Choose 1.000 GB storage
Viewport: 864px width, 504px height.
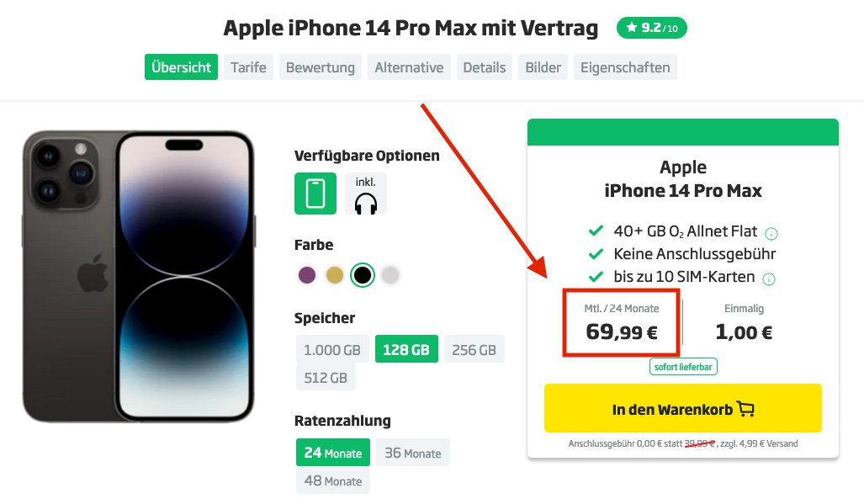332,349
